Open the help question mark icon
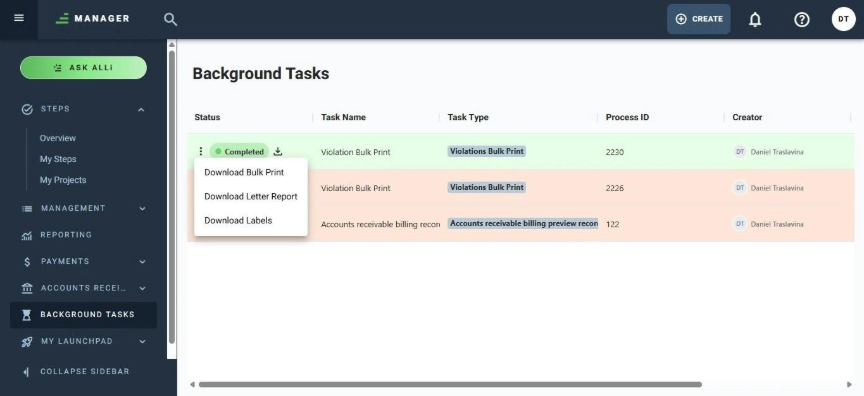The image size is (864, 396). tap(802, 19)
